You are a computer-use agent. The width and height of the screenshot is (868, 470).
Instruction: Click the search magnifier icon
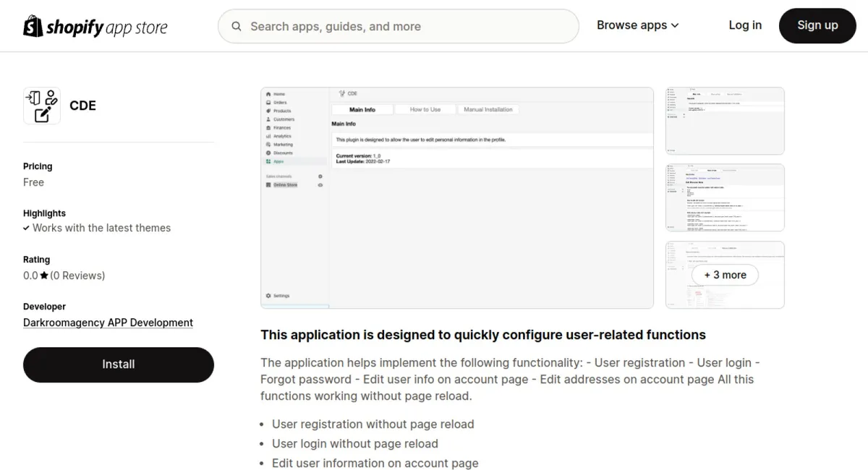(237, 27)
